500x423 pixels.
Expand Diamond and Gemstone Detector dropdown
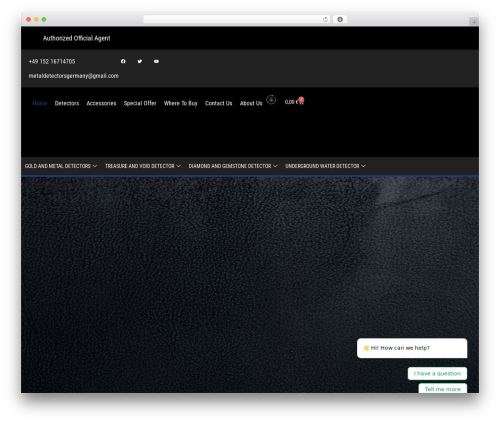[x=233, y=166]
